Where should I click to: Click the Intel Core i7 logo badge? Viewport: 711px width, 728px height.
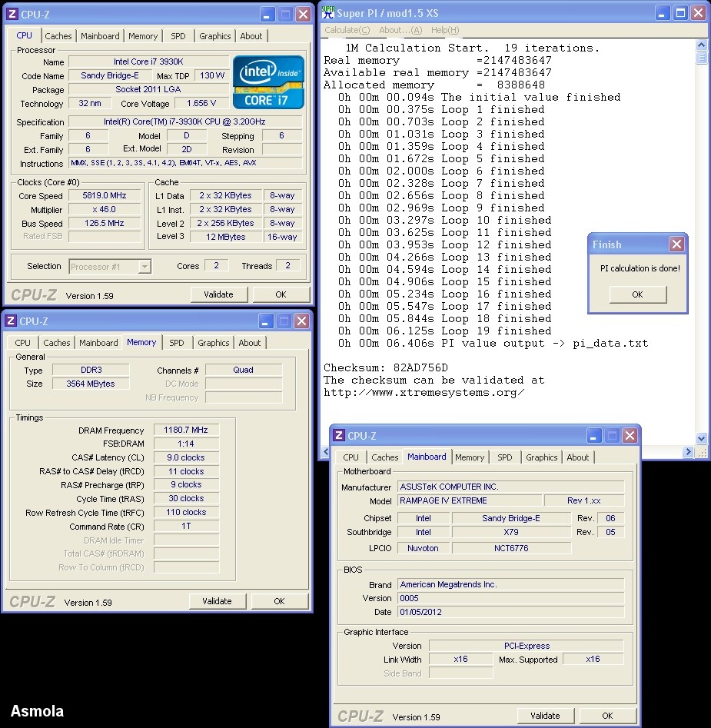268,83
